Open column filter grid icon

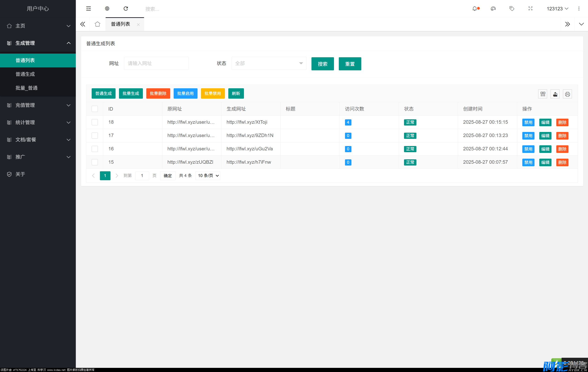point(543,94)
